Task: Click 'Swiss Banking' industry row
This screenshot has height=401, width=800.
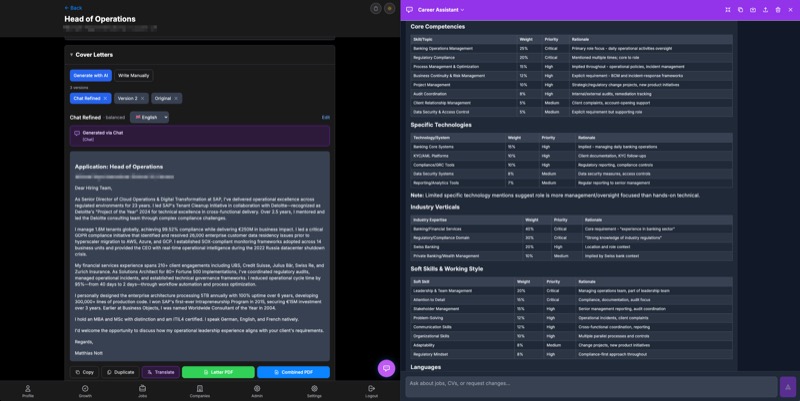Action: (x=571, y=247)
